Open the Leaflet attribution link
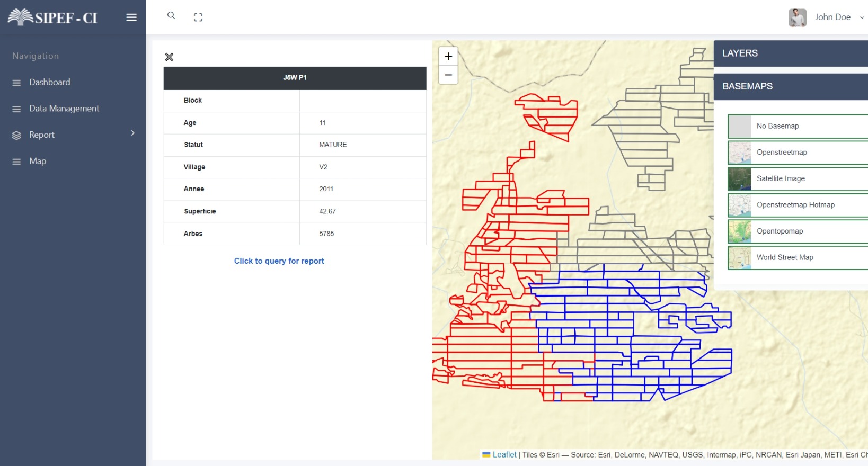868x466 pixels. click(x=504, y=454)
